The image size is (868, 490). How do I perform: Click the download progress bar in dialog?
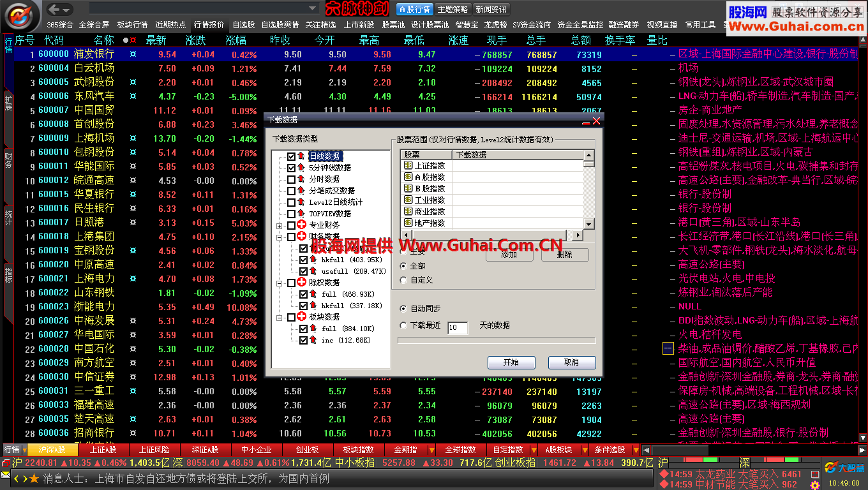tap(497, 341)
